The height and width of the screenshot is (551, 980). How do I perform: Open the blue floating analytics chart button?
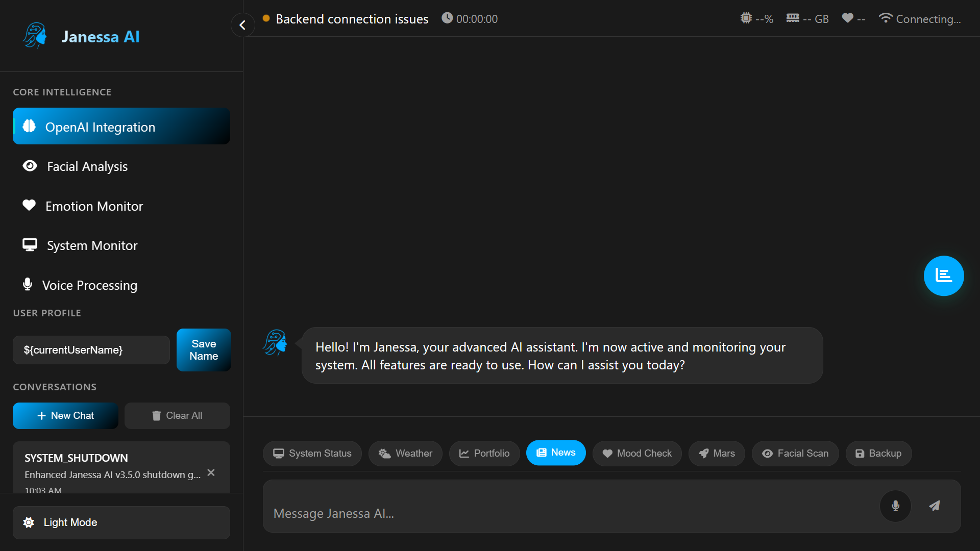click(943, 275)
